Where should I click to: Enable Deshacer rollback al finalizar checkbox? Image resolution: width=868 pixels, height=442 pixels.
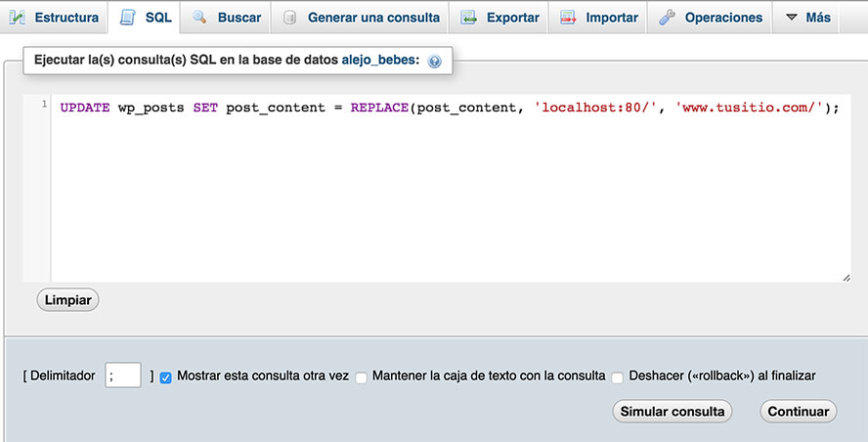[617, 377]
